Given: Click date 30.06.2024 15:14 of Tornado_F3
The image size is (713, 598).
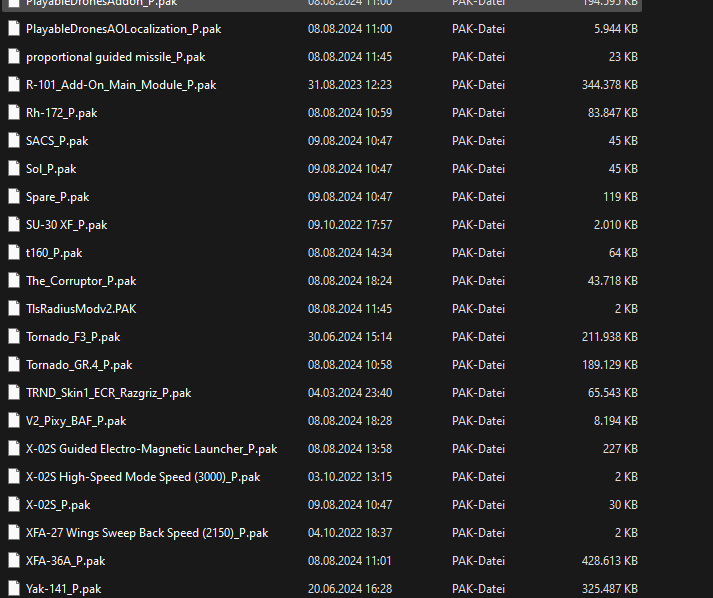Looking at the screenshot, I should (350, 337).
